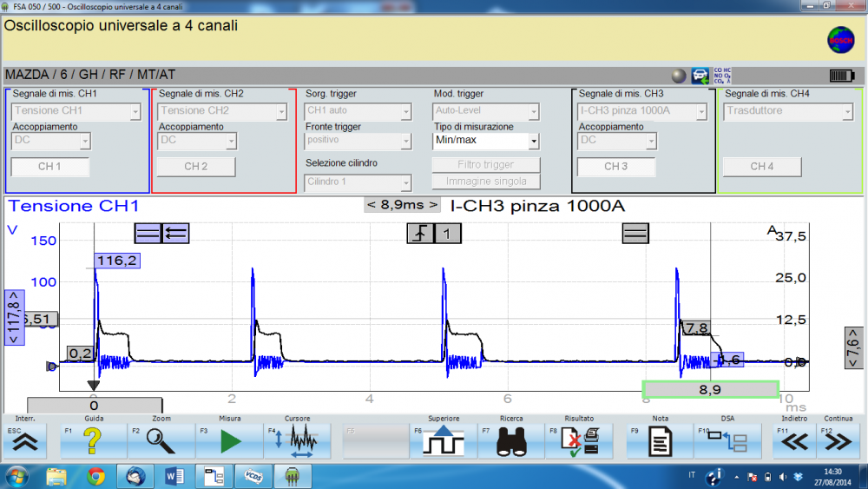
Task: Open the F9 Nota document icon
Action: click(660, 441)
